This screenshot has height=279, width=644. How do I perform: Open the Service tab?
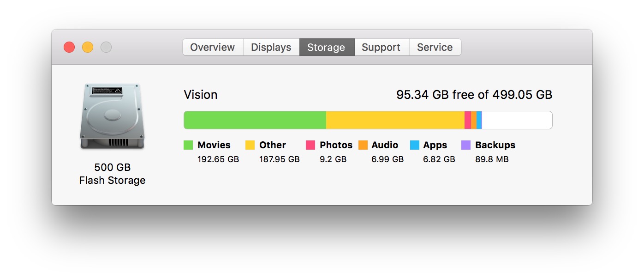(x=435, y=47)
